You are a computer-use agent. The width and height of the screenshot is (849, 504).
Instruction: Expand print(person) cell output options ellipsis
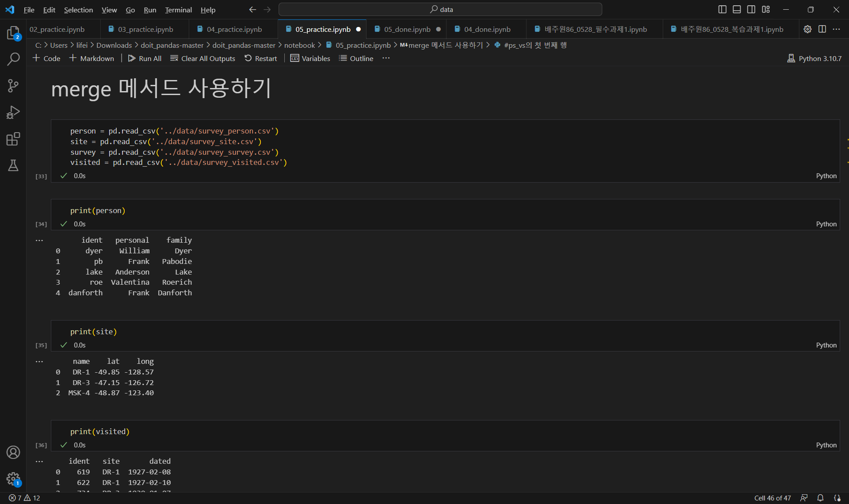[39, 241]
